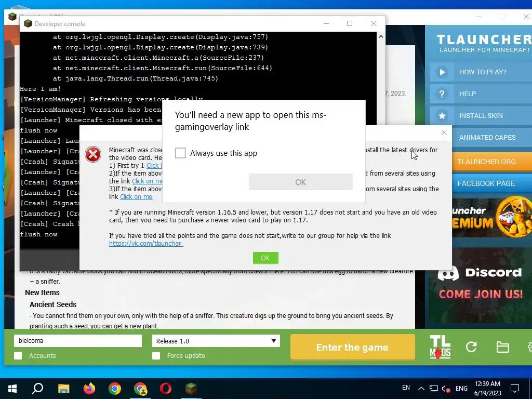Open Windows search from taskbar
The width and height of the screenshot is (532, 399).
pyautogui.click(x=37, y=388)
